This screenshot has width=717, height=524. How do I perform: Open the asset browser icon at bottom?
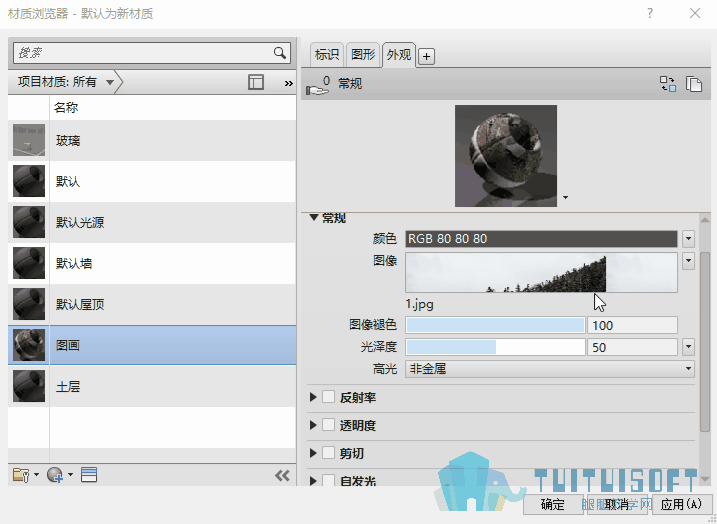(x=89, y=475)
